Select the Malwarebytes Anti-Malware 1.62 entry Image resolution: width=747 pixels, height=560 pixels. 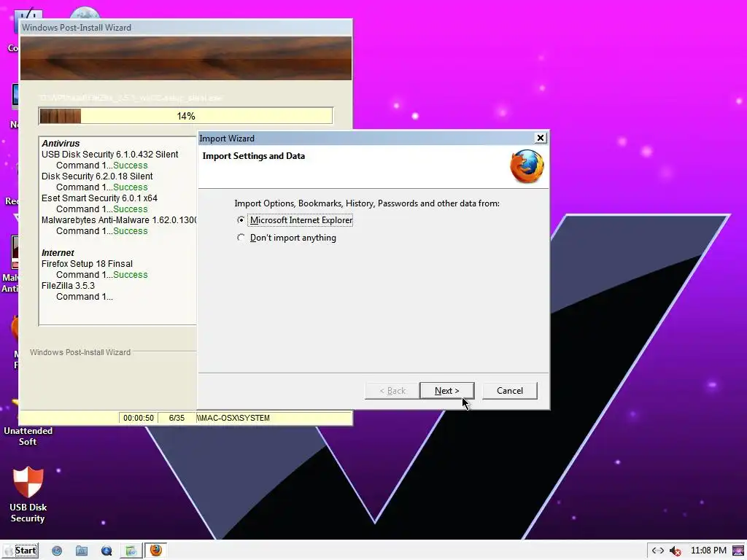pyautogui.click(x=119, y=220)
